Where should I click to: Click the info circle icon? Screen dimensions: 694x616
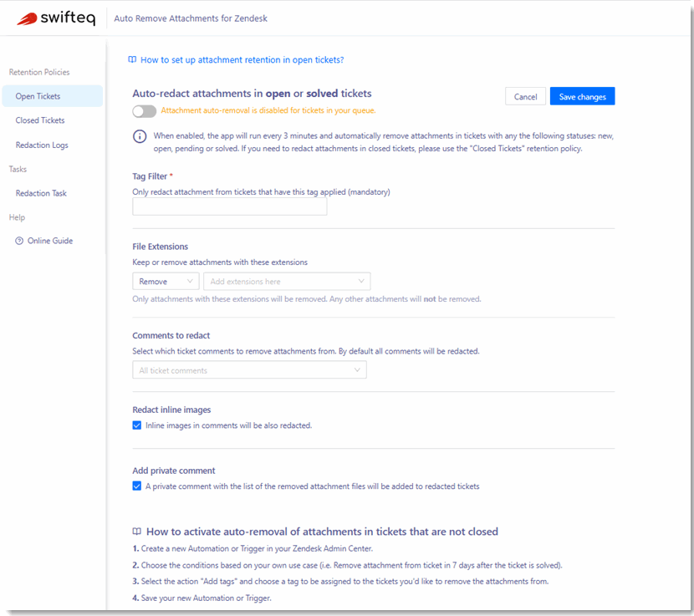(140, 136)
